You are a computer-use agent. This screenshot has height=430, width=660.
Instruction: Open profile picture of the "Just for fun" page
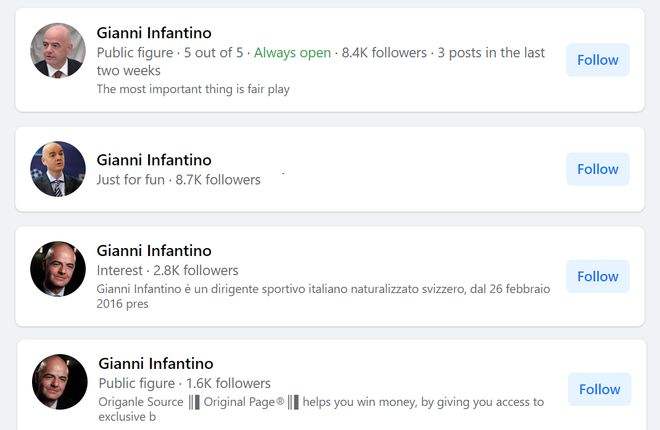pyautogui.click(x=58, y=169)
